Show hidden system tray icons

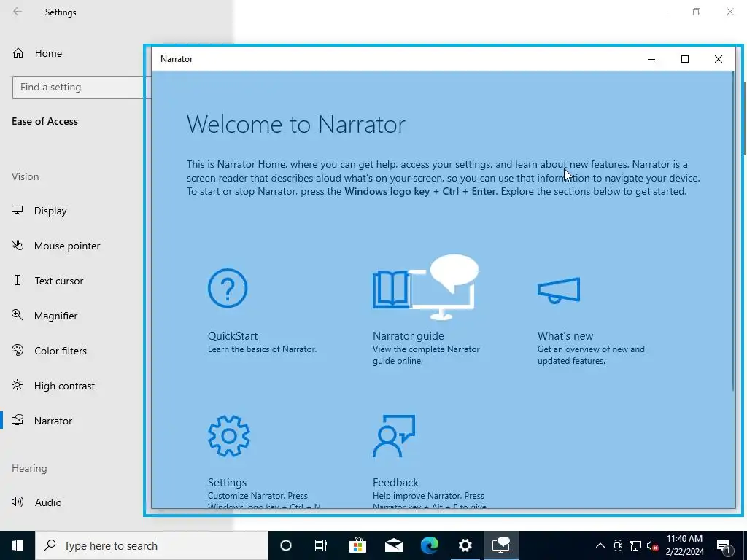[600, 545]
